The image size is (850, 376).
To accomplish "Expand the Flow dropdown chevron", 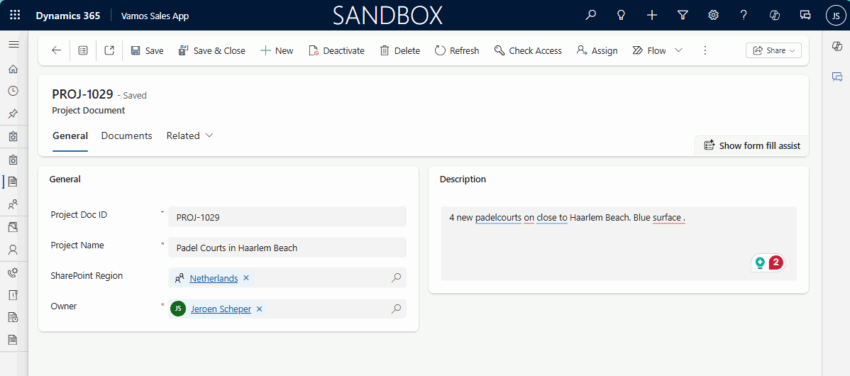I will pyautogui.click(x=678, y=50).
